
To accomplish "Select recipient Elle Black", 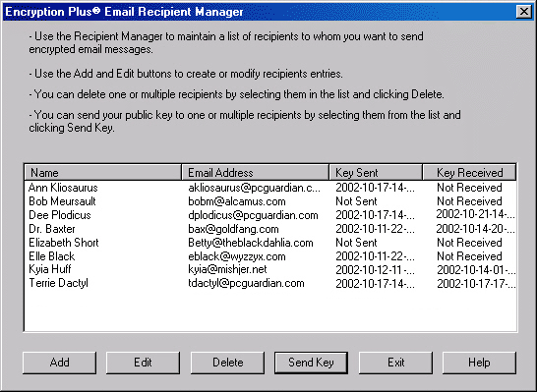I will coord(52,256).
